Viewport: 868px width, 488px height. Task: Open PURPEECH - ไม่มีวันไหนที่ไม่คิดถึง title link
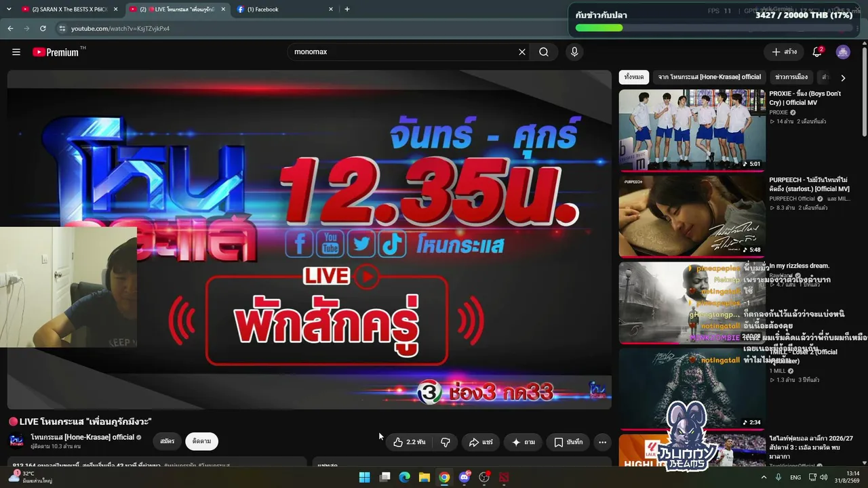(809, 184)
